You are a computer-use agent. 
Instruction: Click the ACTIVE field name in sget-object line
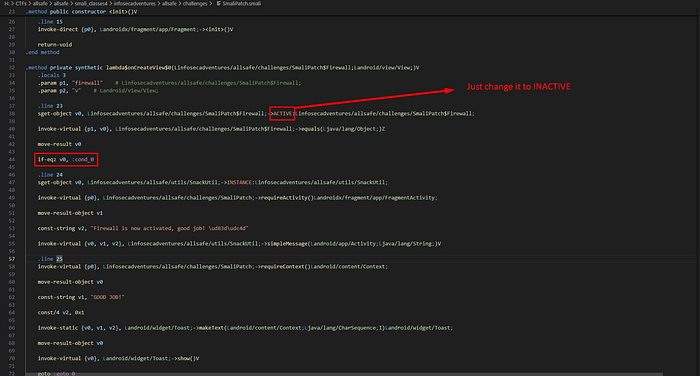click(282, 113)
